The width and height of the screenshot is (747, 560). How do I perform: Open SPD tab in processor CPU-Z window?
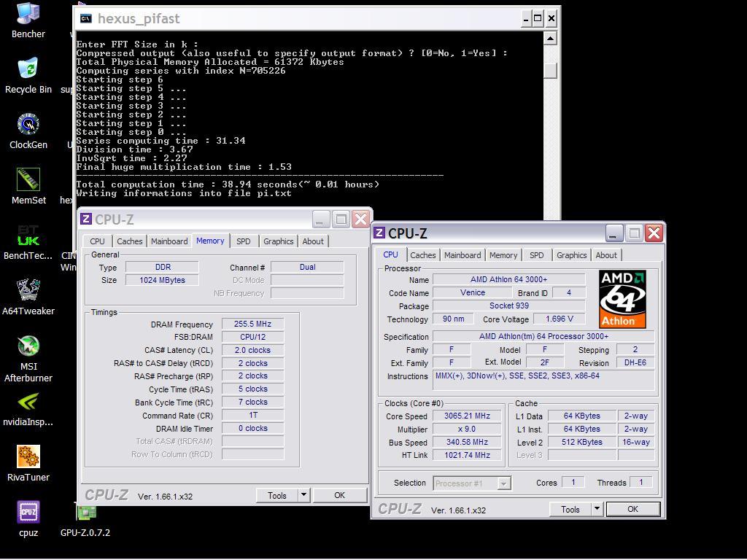(x=536, y=255)
